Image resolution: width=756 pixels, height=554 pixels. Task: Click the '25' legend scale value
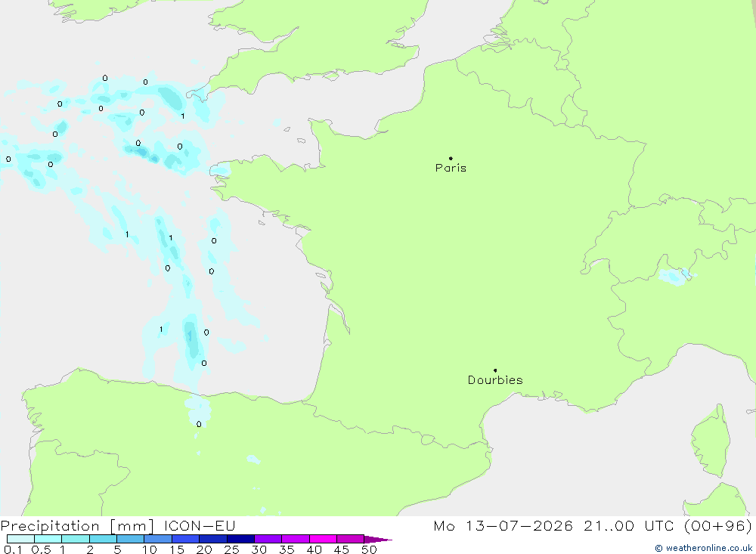(232, 549)
